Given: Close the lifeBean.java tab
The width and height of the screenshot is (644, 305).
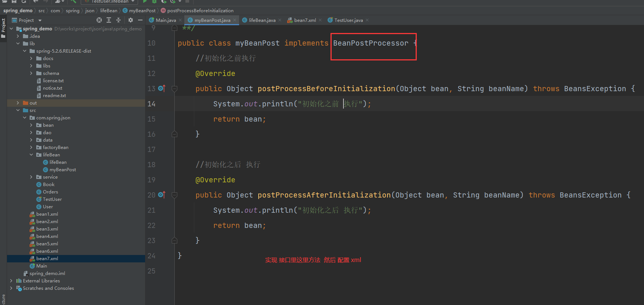Looking at the screenshot, I should [280, 20].
